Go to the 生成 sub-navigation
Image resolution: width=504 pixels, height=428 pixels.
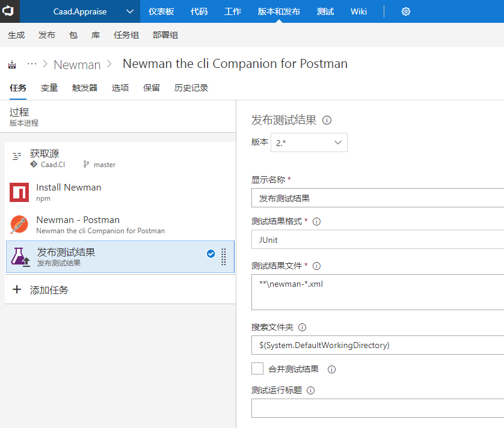pos(16,35)
